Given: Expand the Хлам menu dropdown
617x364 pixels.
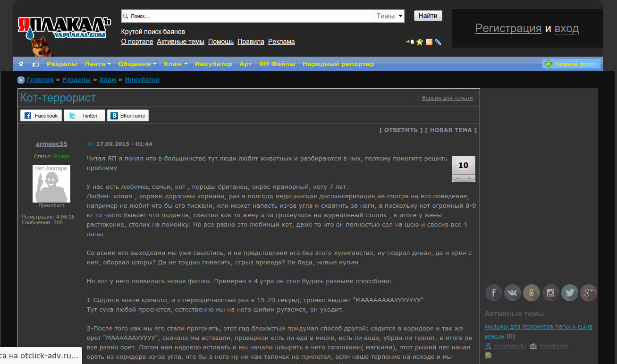Looking at the screenshot, I should (176, 64).
